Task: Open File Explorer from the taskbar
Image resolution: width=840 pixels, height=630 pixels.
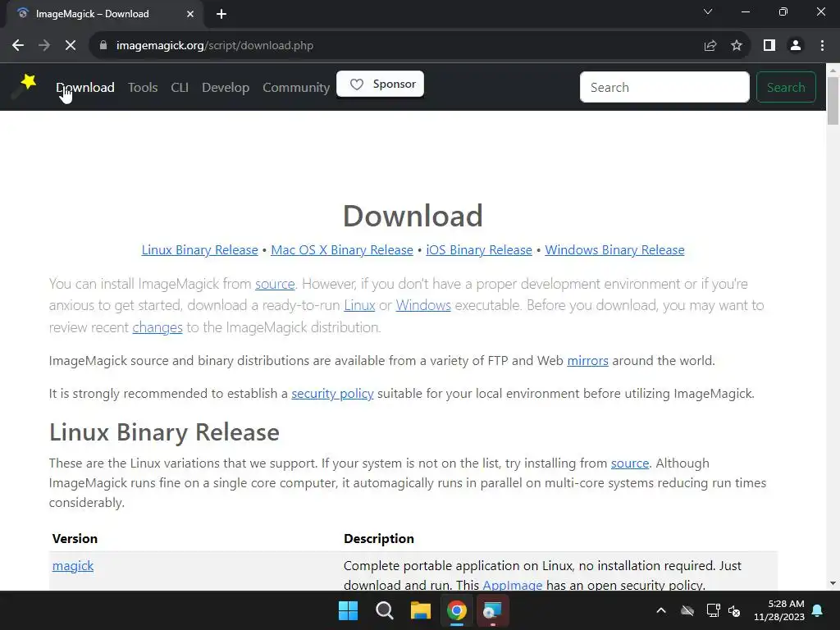Action: (x=421, y=610)
